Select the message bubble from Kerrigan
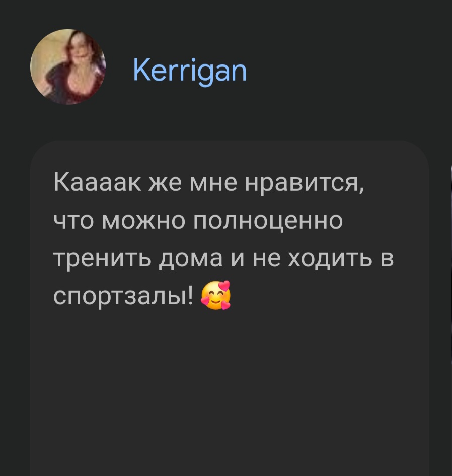 click(230, 308)
